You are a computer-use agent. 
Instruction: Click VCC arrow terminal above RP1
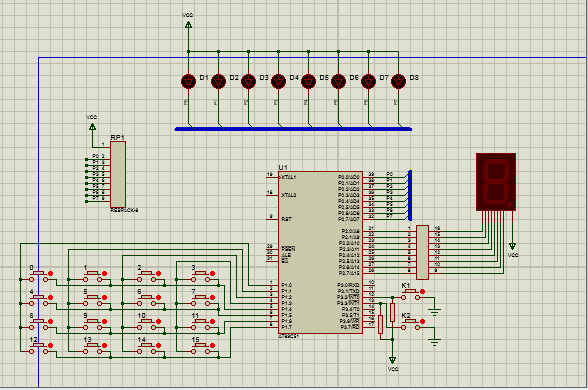pyautogui.click(x=92, y=127)
